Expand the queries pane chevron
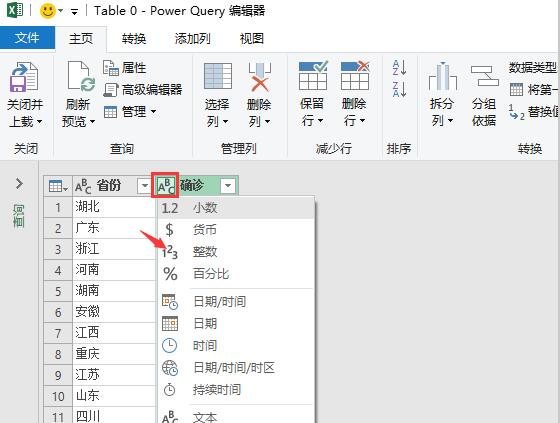Image resolution: width=560 pixels, height=423 pixels. tap(19, 184)
